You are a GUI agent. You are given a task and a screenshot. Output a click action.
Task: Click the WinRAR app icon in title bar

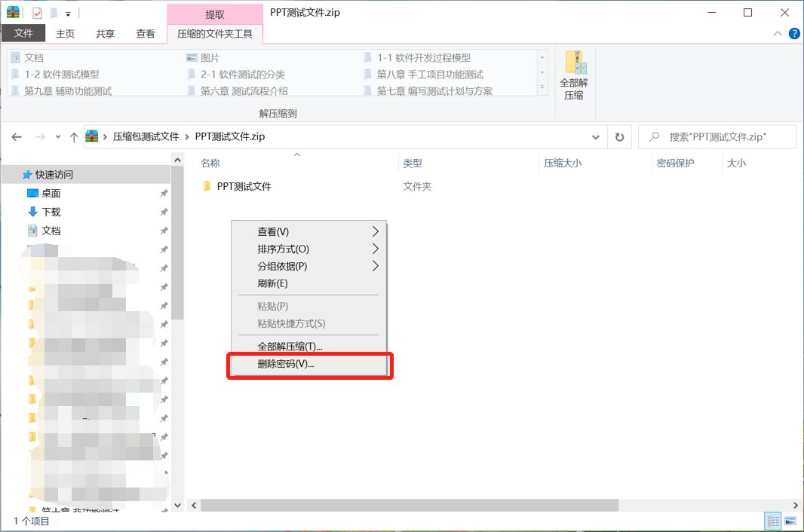coord(13,12)
